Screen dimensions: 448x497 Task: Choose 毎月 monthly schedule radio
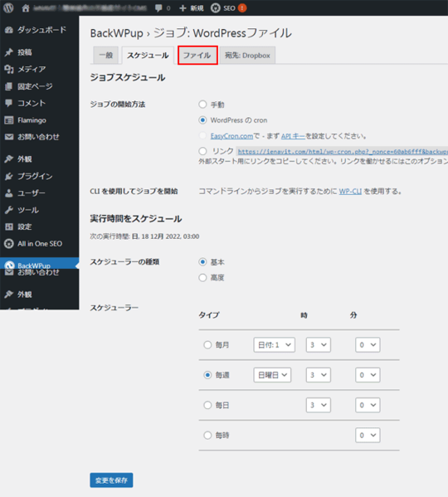coord(207,345)
